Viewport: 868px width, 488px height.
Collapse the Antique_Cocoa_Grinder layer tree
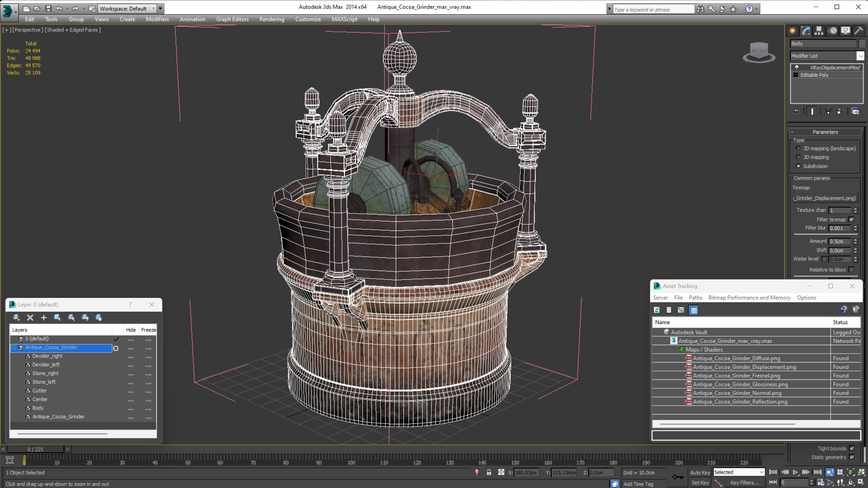point(14,347)
